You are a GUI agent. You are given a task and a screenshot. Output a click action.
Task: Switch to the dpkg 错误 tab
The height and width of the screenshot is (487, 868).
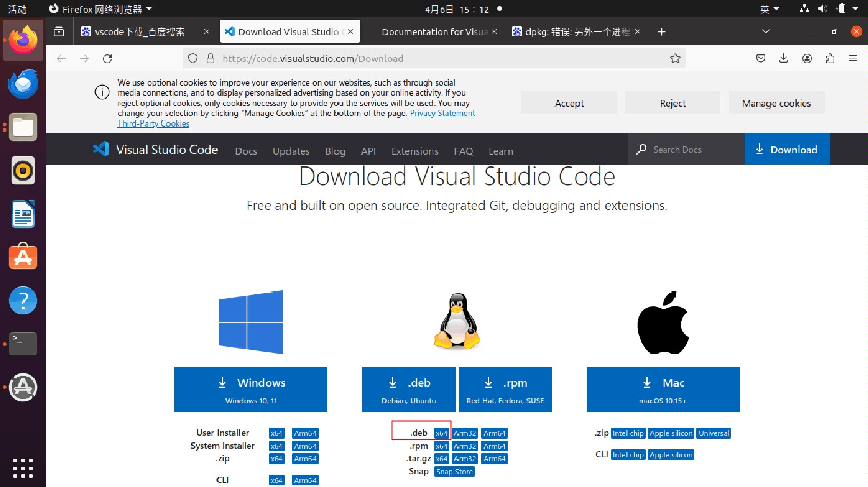click(x=577, y=32)
